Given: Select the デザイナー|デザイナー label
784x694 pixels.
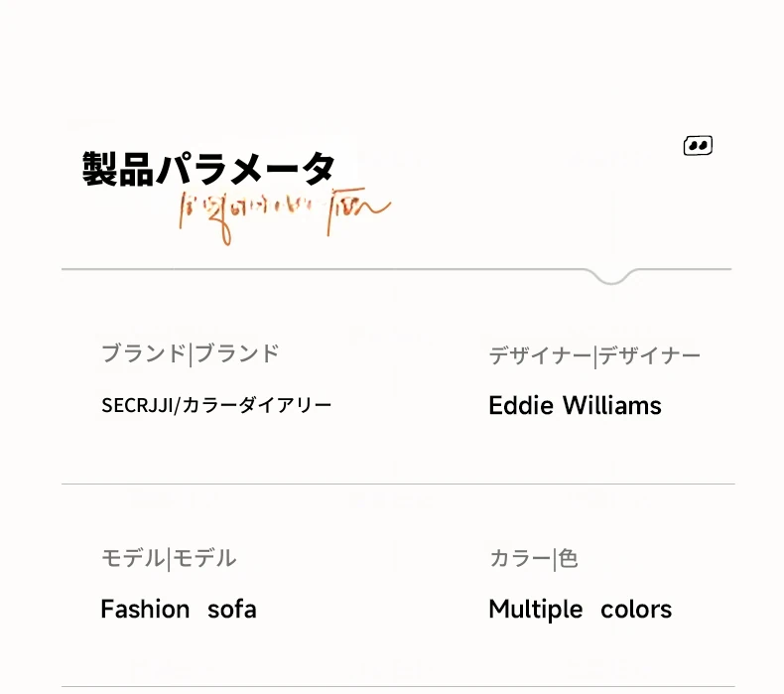Looking at the screenshot, I should tap(594, 356).
